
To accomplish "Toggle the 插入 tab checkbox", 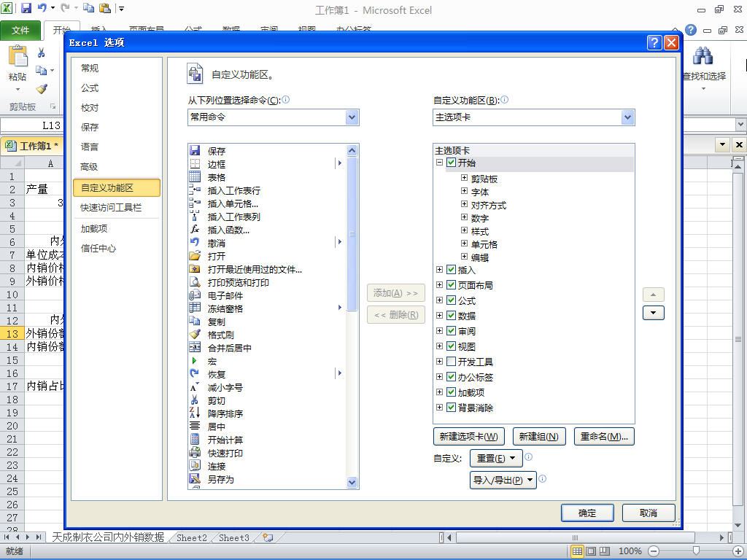I will tap(451, 270).
